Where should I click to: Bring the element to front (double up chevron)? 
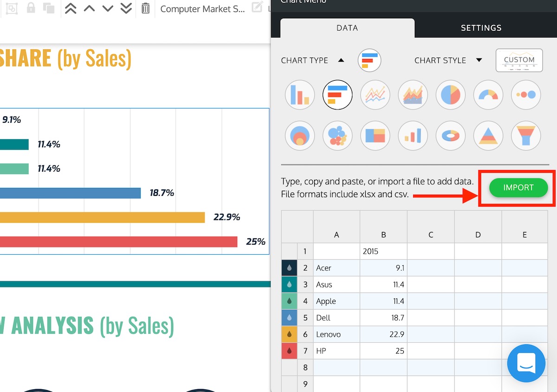tap(71, 8)
